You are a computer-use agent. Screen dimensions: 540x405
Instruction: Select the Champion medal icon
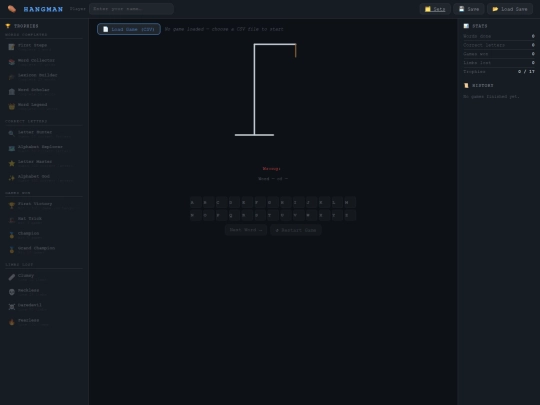click(12, 235)
